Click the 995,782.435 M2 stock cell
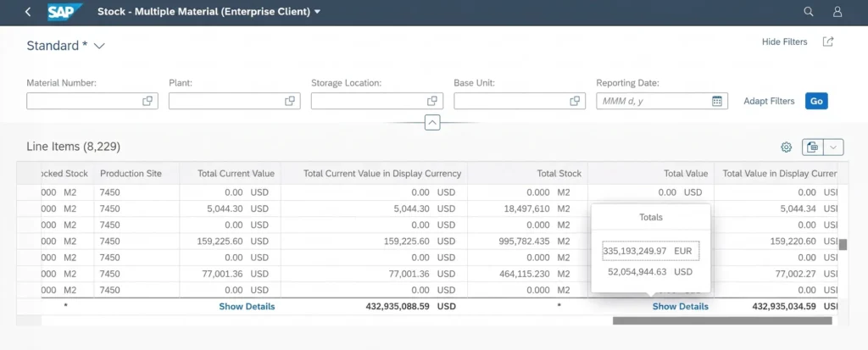868x350 pixels. (527, 242)
